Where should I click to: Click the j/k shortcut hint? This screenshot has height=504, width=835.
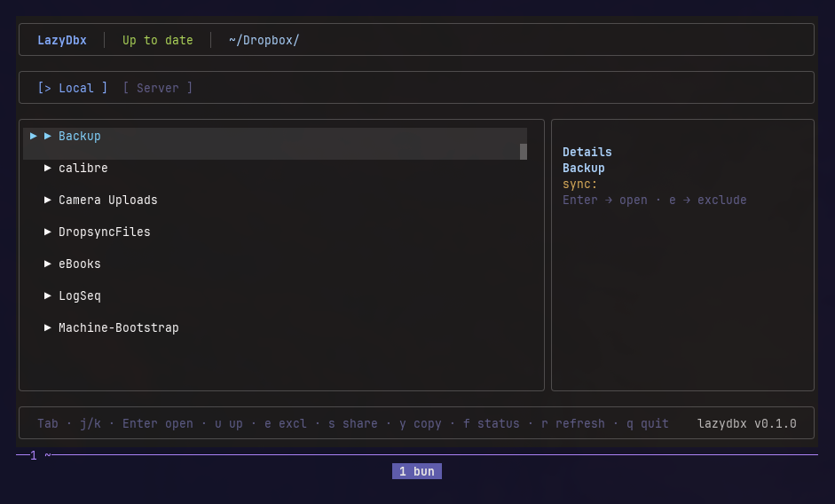91,423
